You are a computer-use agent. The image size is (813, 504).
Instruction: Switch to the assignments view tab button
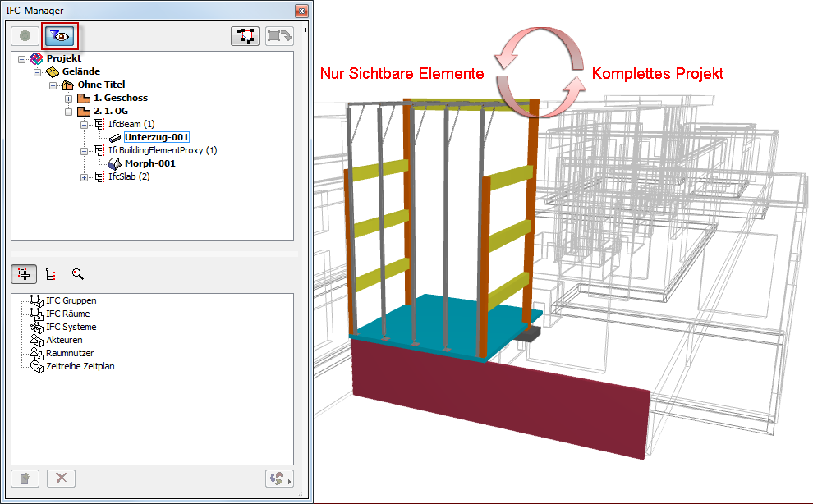click(x=24, y=274)
